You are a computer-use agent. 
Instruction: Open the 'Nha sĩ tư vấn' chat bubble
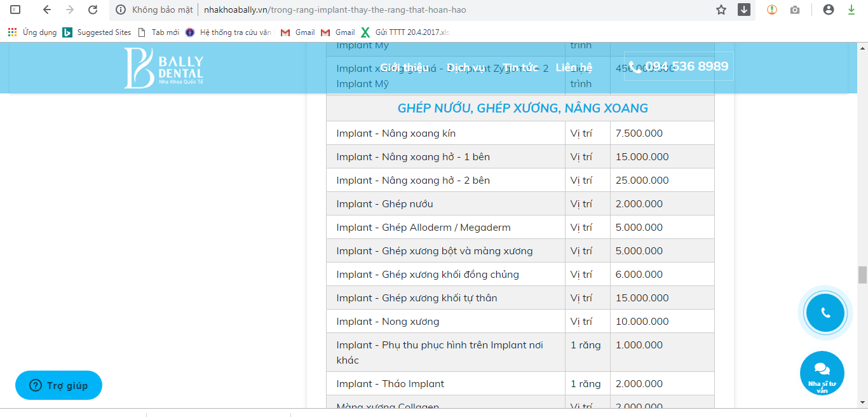coord(822,373)
